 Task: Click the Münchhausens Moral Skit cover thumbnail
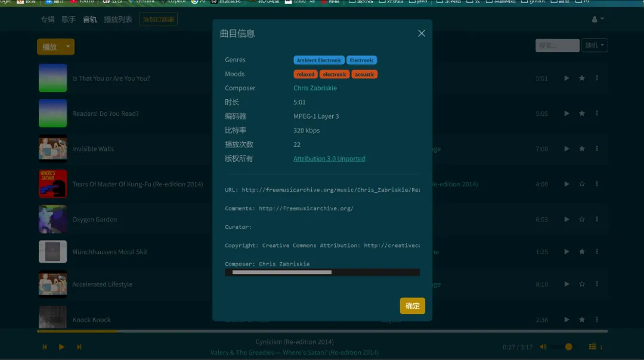(52, 252)
